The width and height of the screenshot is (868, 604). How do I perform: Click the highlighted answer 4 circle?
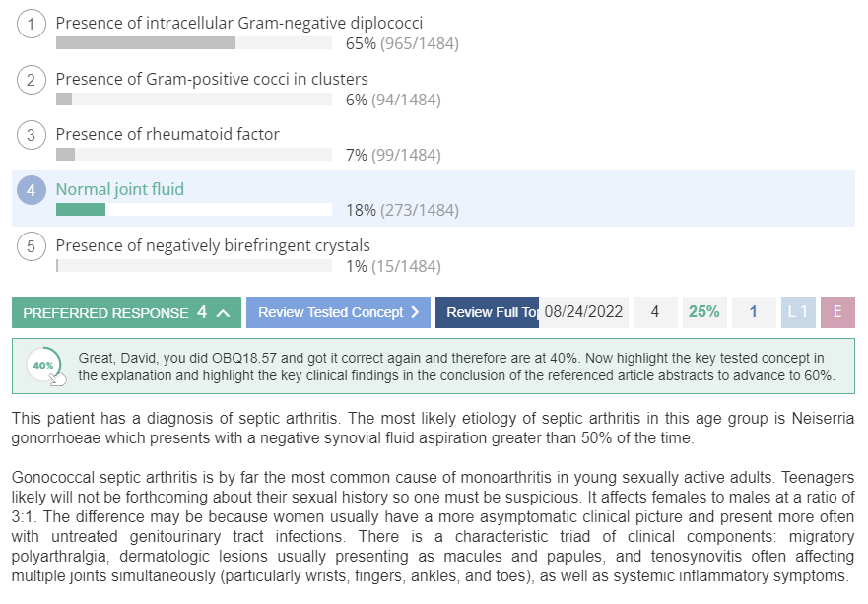click(x=31, y=190)
